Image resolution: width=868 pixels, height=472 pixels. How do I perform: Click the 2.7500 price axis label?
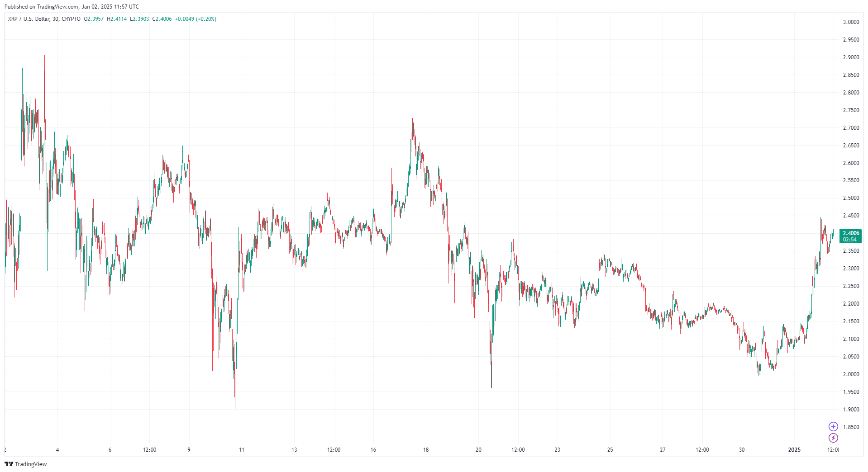(x=851, y=110)
